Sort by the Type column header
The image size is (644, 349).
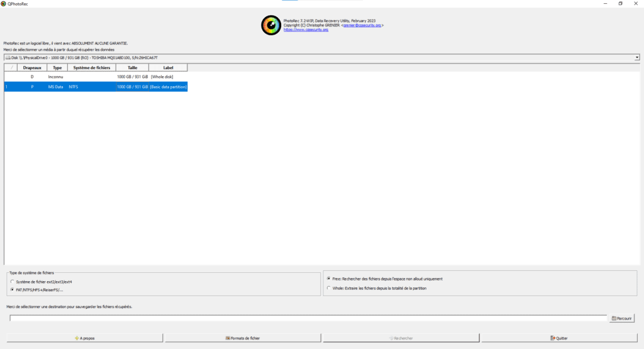coord(57,68)
